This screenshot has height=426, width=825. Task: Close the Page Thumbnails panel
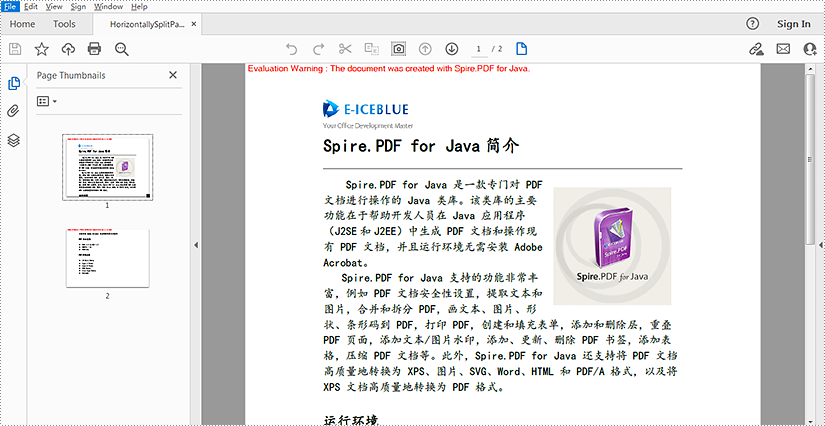pos(173,75)
